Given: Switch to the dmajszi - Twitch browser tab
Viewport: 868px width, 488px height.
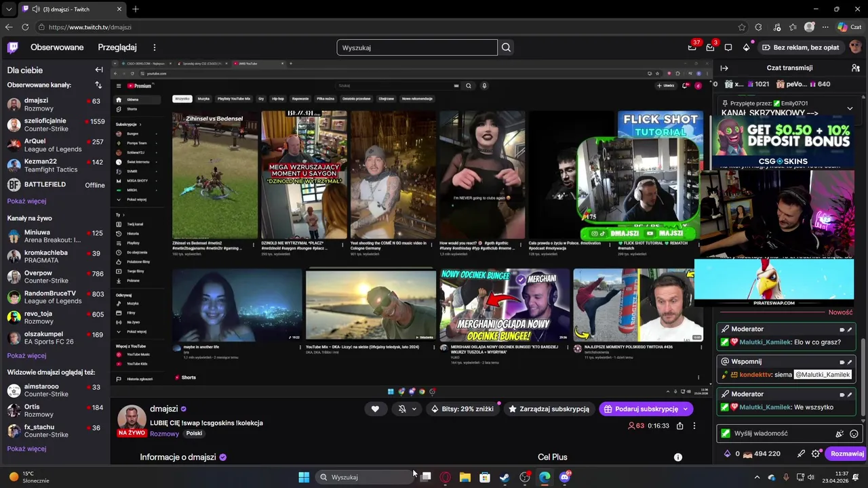Looking at the screenshot, I should pyautogui.click(x=71, y=9).
